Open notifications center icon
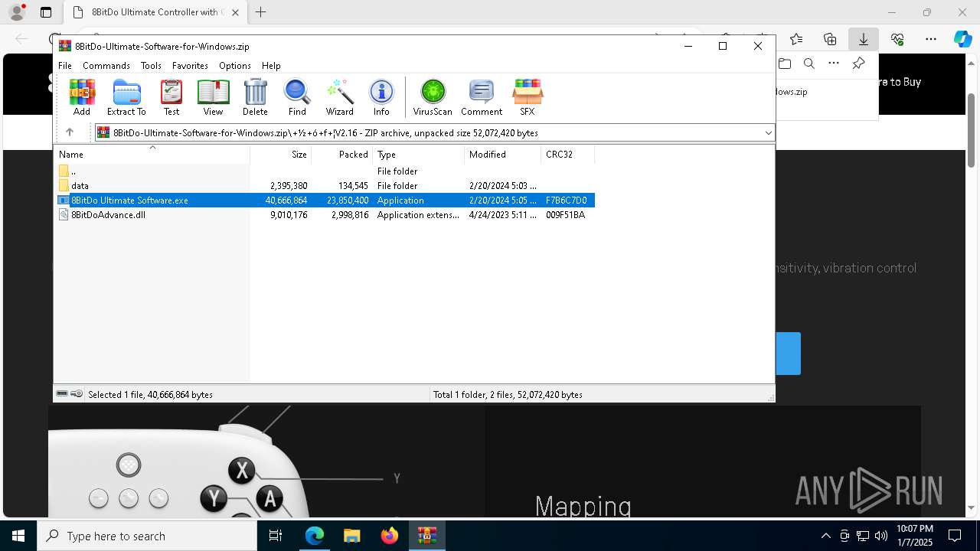The height and width of the screenshot is (551, 980). coord(955,536)
